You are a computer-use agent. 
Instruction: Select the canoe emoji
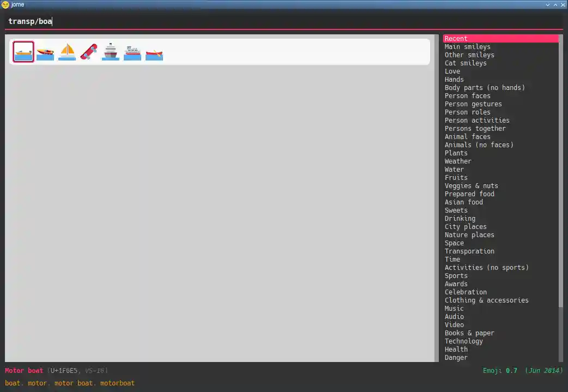[154, 52]
